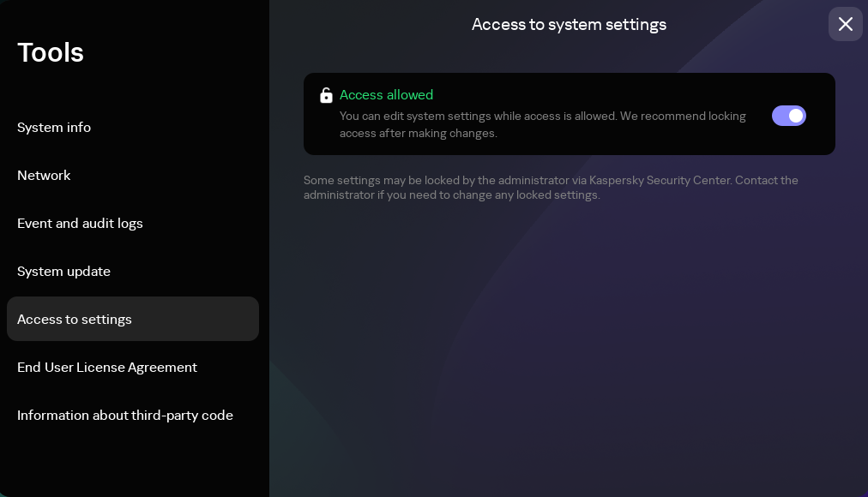Click the Access to system settings title

[569, 24]
